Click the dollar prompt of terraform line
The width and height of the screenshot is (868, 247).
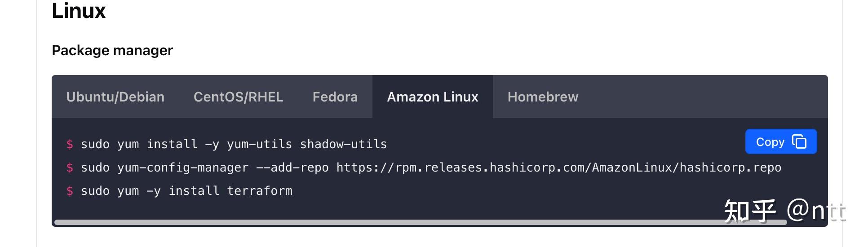point(70,191)
